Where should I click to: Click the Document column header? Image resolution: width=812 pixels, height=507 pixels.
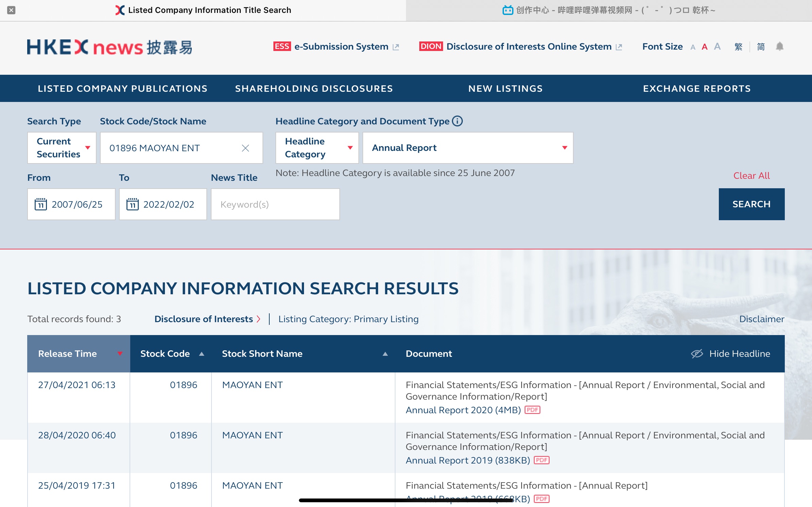[429, 354]
